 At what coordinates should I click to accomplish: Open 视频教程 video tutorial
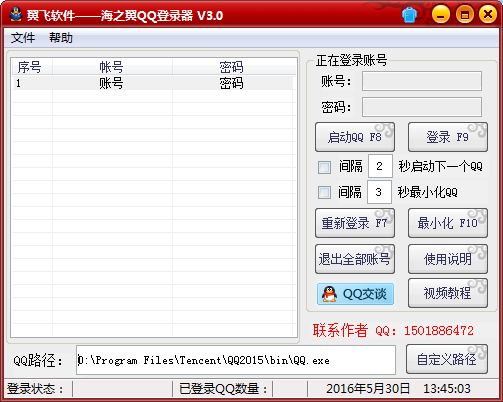click(x=448, y=293)
